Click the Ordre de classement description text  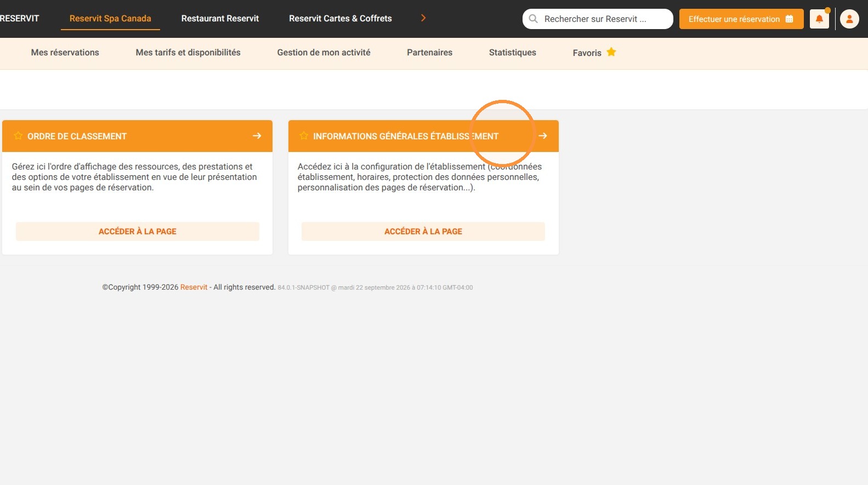click(134, 177)
